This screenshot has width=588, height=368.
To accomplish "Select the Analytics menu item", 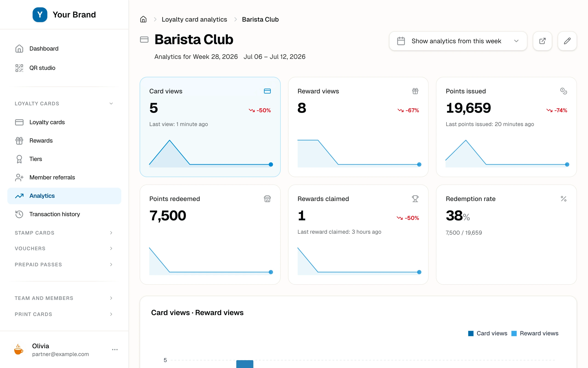I will click(64, 196).
